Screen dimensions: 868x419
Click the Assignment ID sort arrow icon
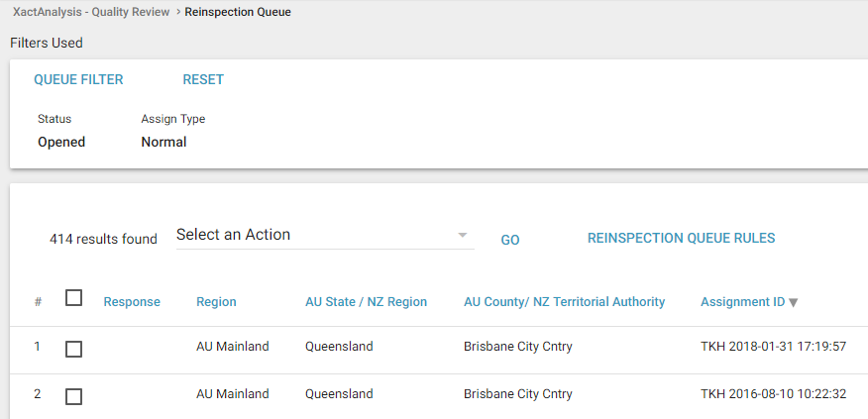tap(793, 302)
